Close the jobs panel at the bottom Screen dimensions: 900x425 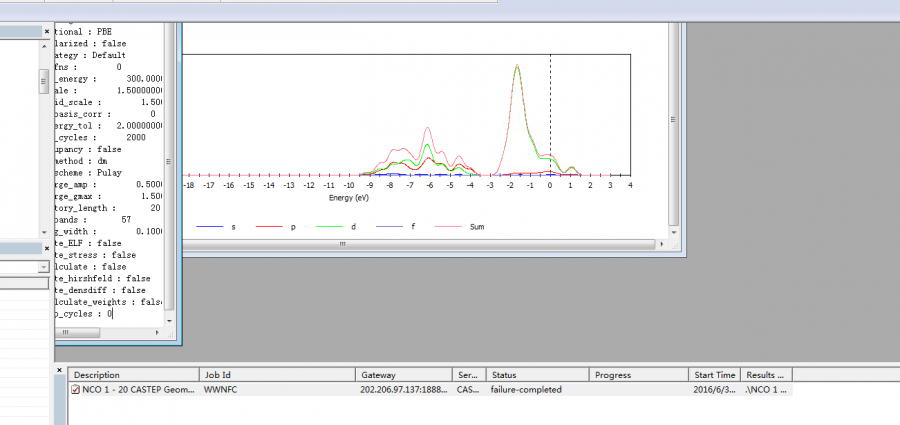click(x=61, y=370)
